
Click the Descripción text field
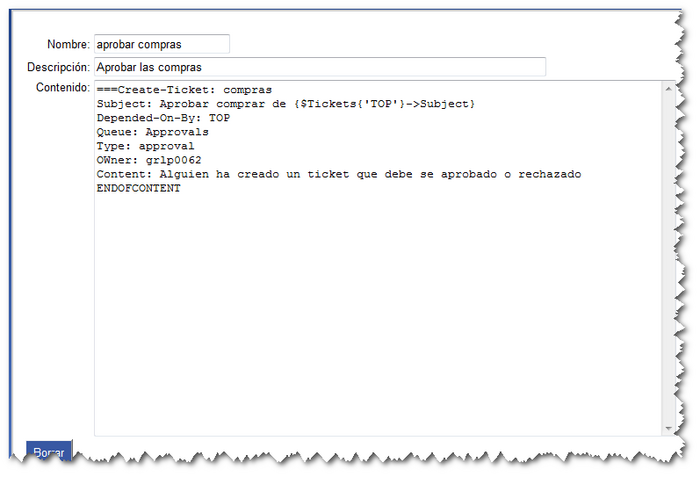click(319, 67)
